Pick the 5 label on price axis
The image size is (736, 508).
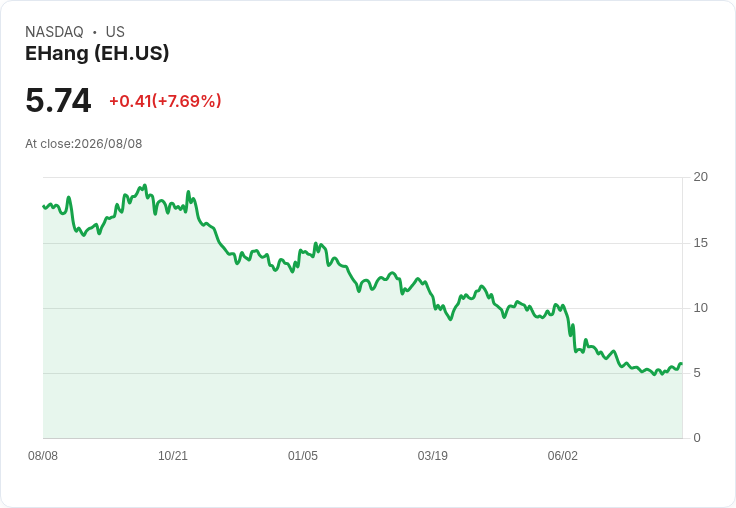(697, 373)
